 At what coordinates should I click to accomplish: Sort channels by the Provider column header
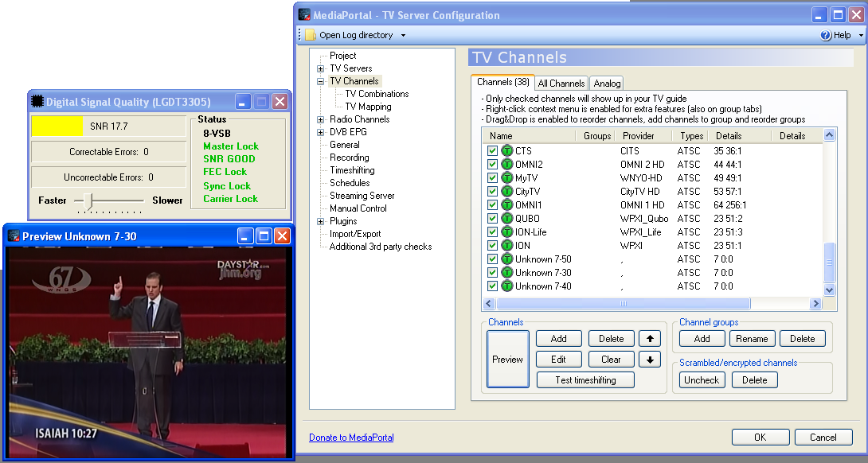pyautogui.click(x=643, y=135)
